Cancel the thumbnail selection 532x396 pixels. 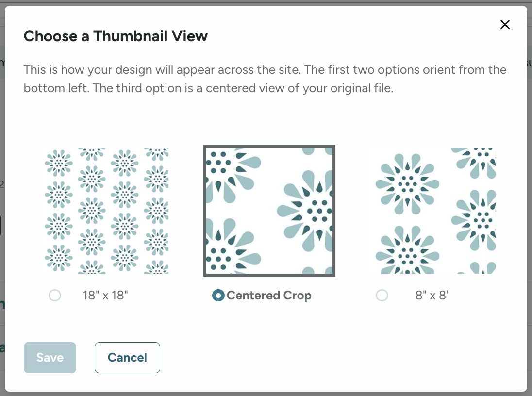coord(127,357)
